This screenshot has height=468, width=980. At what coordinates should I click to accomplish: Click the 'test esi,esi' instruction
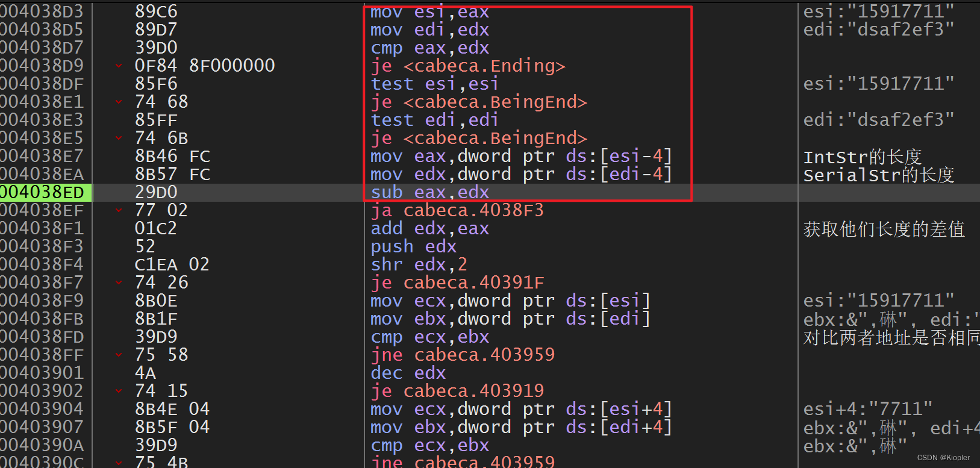435,84
